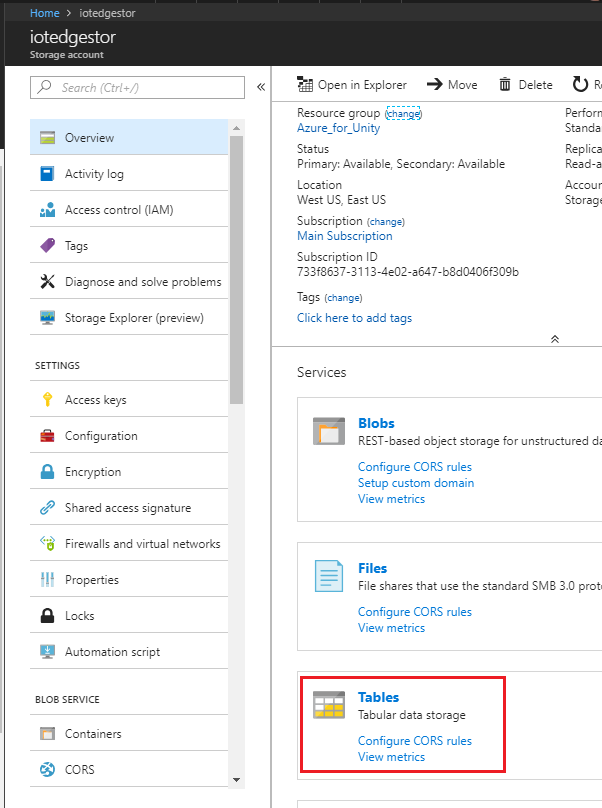Image resolution: width=602 pixels, height=808 pixels.
Task: Open Shared access signature settings
Action: (129, 508)
